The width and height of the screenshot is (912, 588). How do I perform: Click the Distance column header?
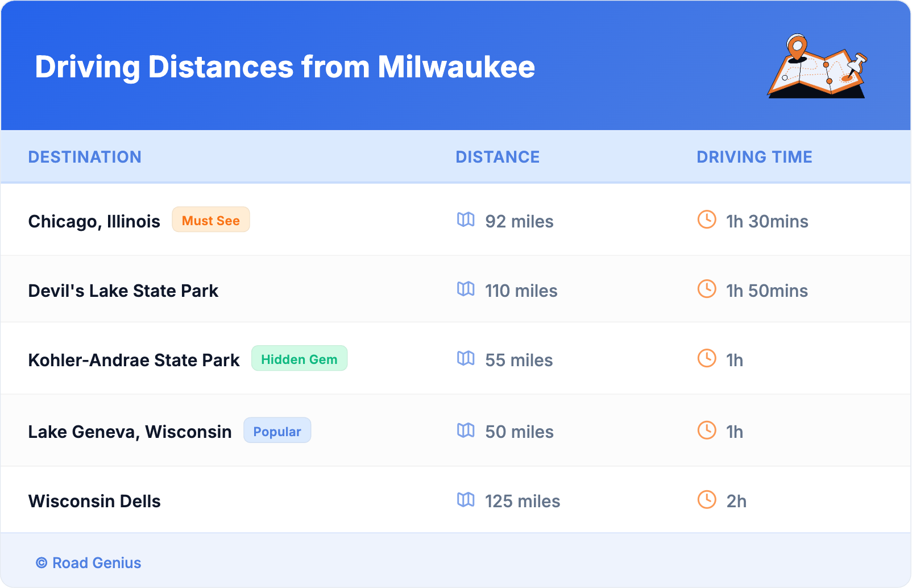[498, 157]
